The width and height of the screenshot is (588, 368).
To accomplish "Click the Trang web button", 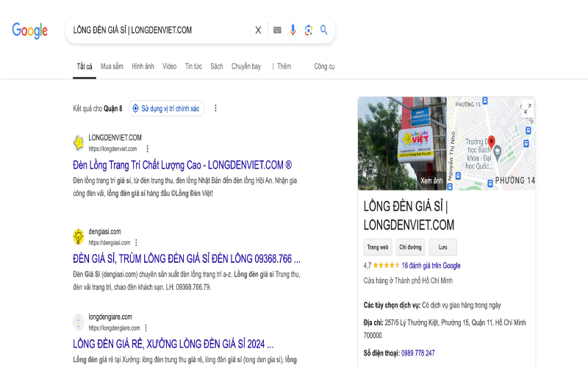I will coord(378,247).
